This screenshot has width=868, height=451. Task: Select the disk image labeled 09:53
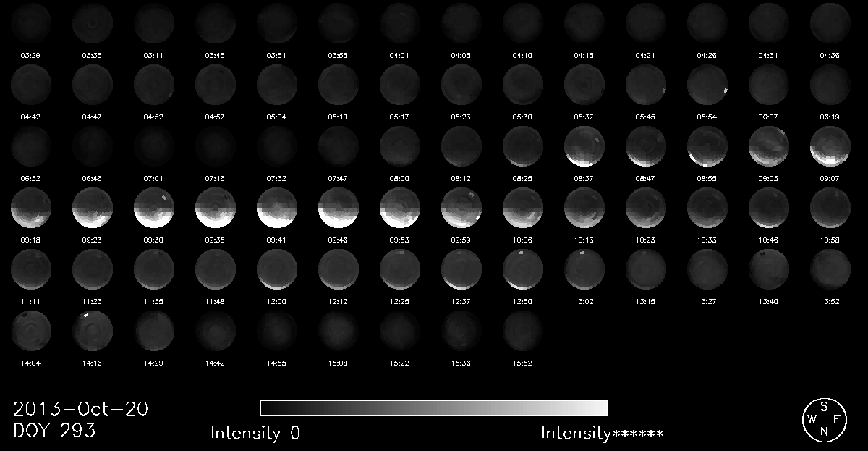pyautogui.click(x=399, y=208)
